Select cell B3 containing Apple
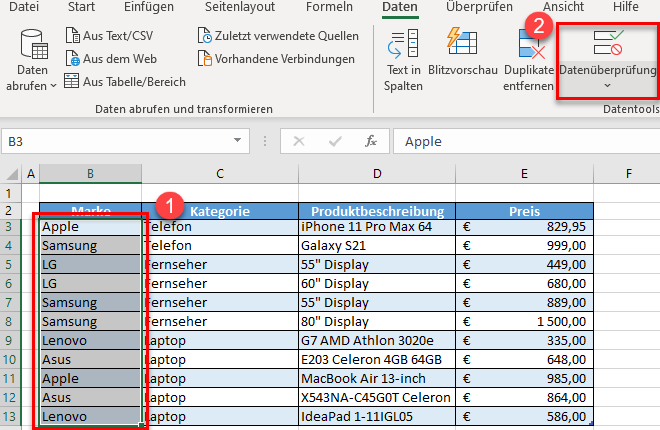The image size is (660, 430). pyautogui.click(x=90, y=227)
